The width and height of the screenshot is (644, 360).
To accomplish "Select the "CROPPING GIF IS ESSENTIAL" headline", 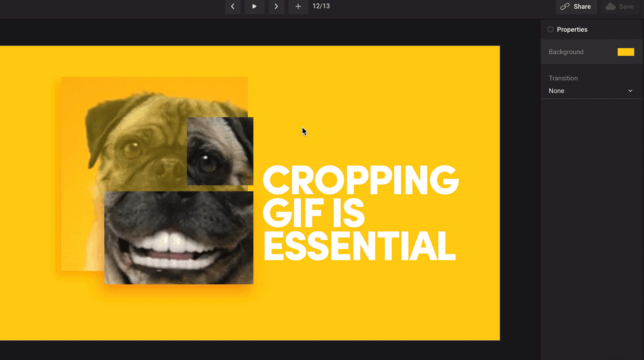I will pos(360,213).
